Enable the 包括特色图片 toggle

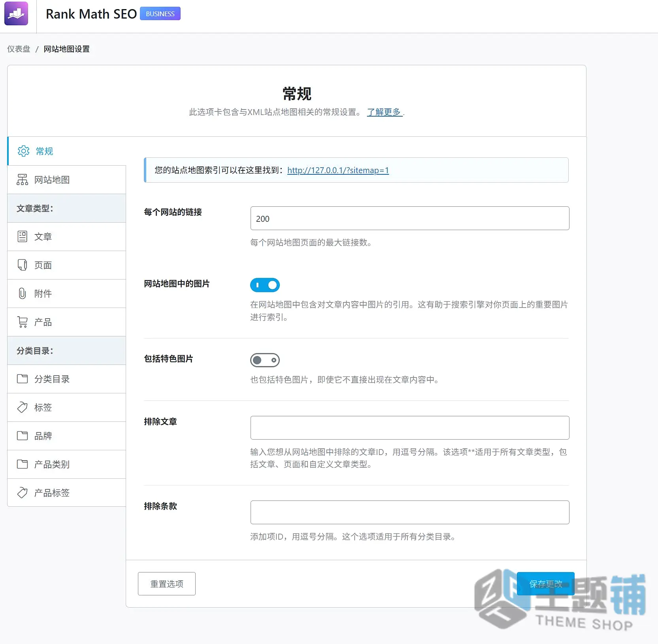coord(265,360)
